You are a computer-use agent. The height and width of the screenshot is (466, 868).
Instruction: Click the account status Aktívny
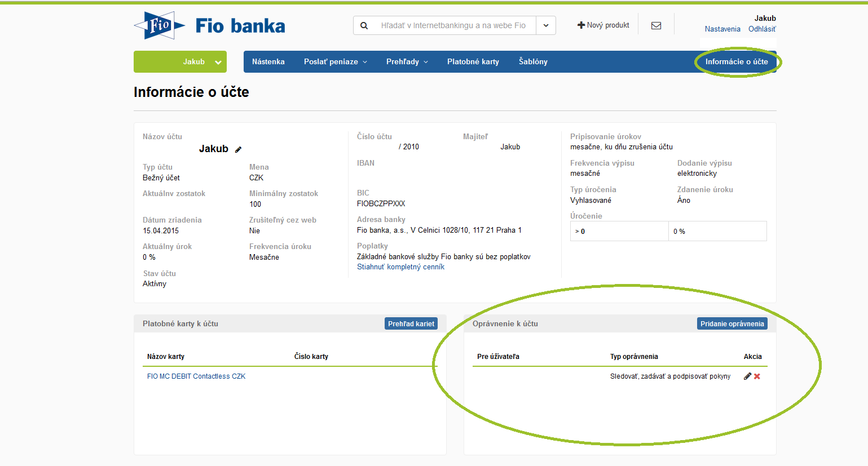(x=155, y=283)
